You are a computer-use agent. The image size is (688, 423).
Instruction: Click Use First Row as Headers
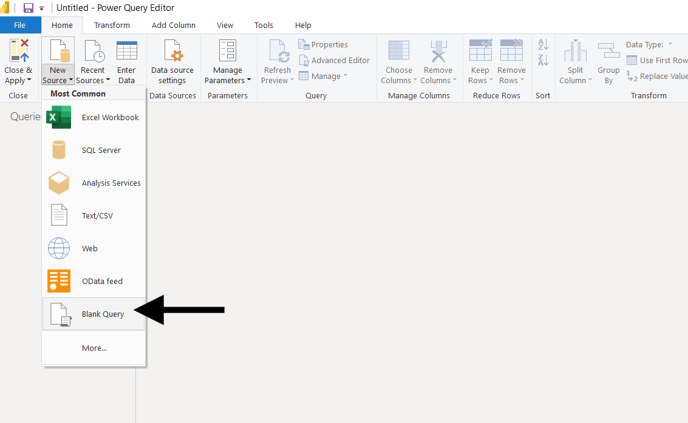coord(657,60)
